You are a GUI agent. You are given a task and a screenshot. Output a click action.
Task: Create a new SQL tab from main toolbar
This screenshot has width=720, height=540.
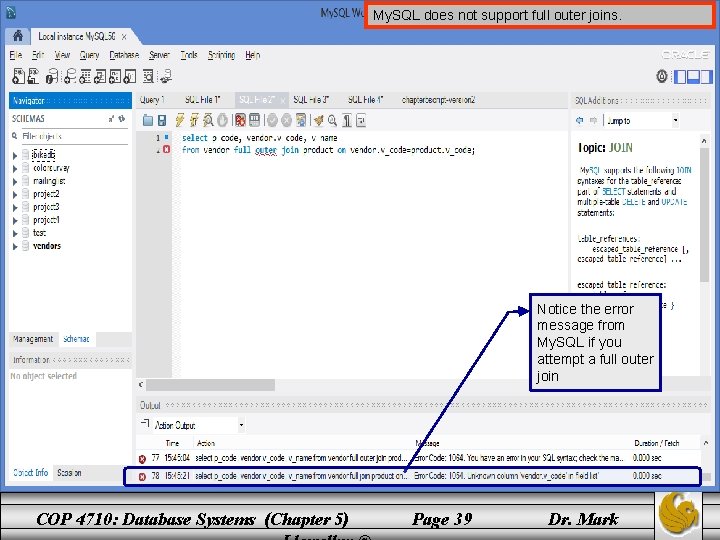[18, 76]
